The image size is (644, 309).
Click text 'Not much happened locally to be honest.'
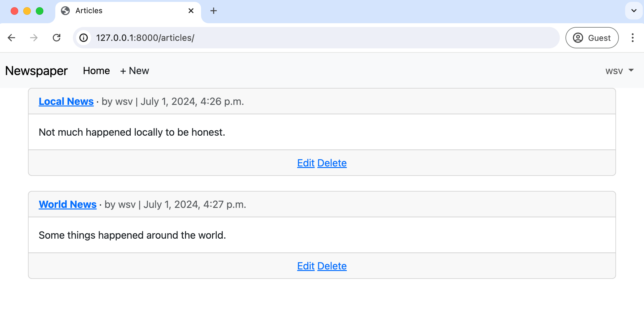point(132,132)
